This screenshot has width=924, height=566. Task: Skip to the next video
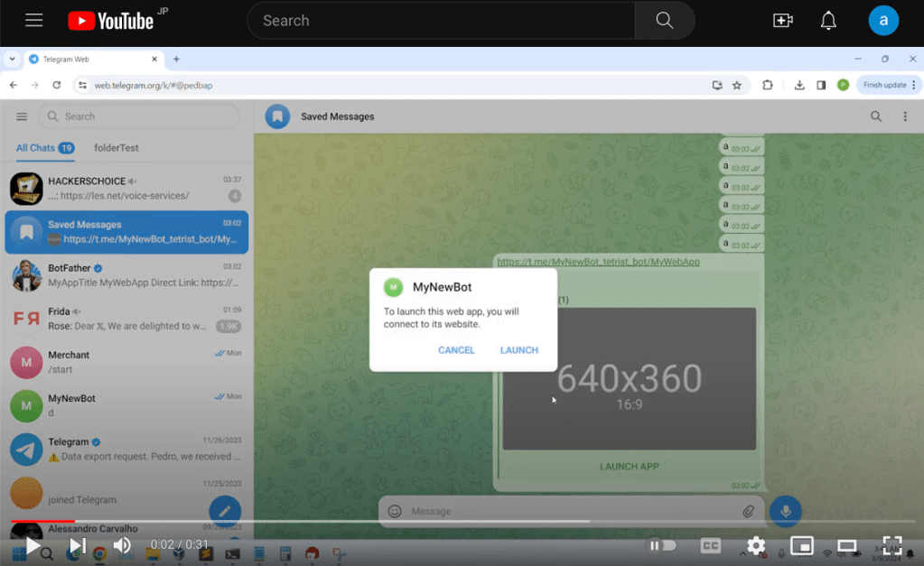pyautogui.click(x=78, y=545)
